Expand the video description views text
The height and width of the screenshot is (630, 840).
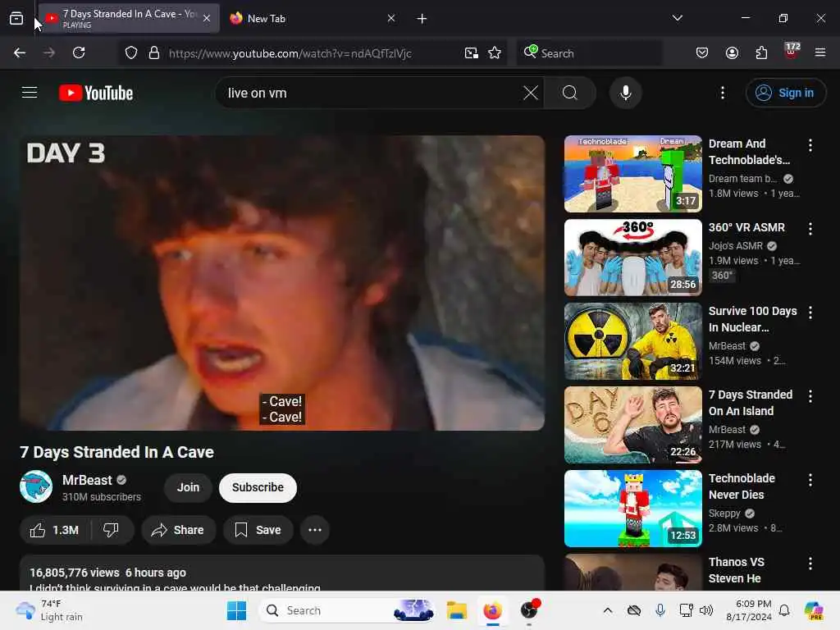tap(75, 573)
